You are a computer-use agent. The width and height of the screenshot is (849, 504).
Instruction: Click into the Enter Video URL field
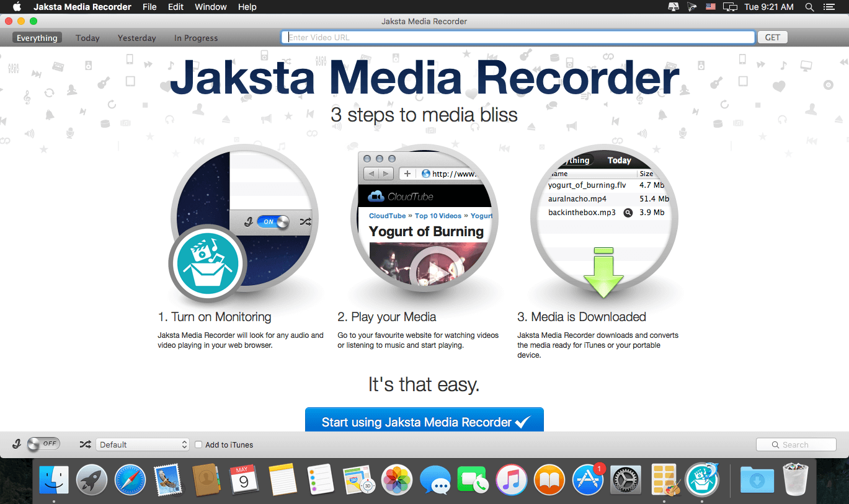click(x=518, y=37)
